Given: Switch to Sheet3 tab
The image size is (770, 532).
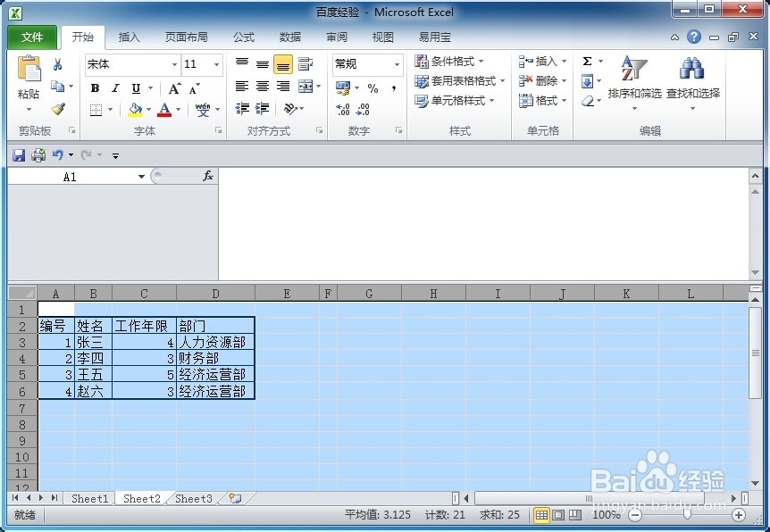Looking at the screenshot, I should (194, 499).
